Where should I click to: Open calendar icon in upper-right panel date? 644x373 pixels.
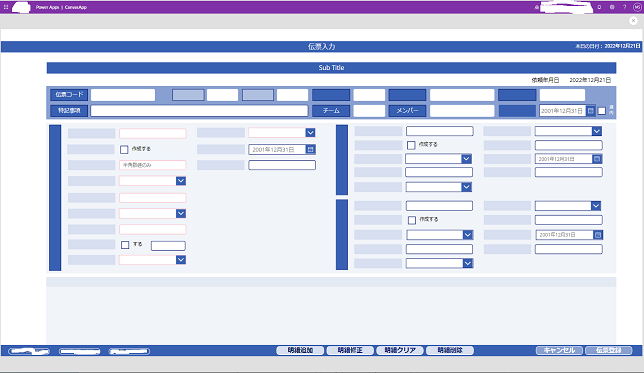pyautogui.click(x=597, y=159)
